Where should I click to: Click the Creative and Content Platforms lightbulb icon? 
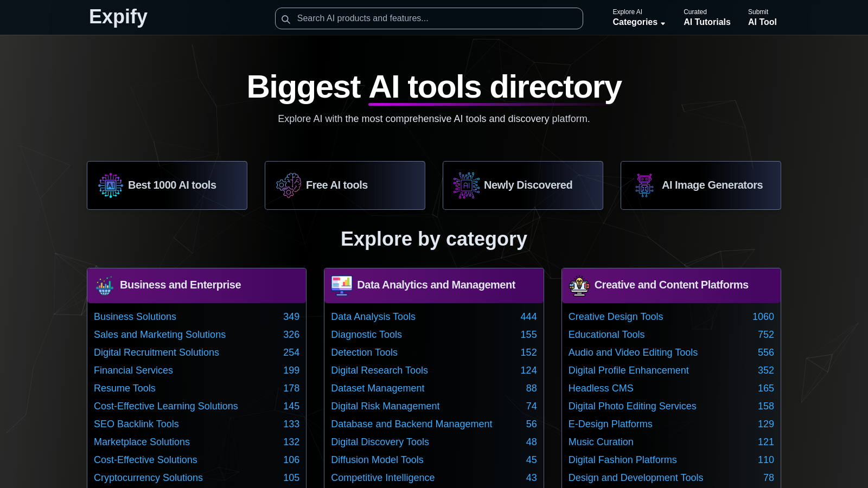tap(579, 285)
